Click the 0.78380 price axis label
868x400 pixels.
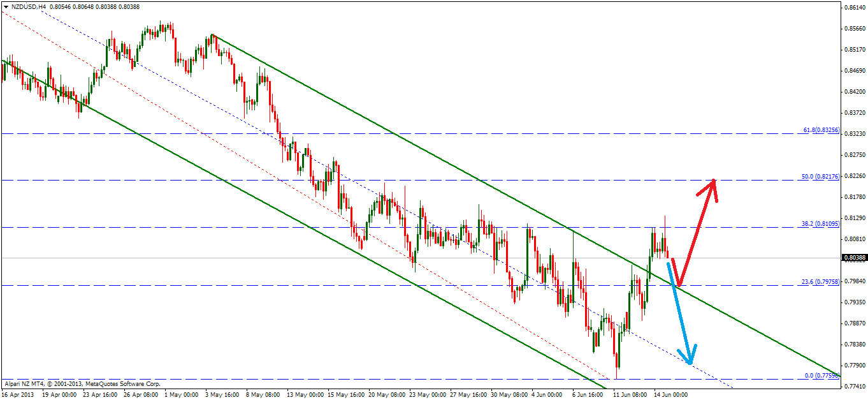853,344
